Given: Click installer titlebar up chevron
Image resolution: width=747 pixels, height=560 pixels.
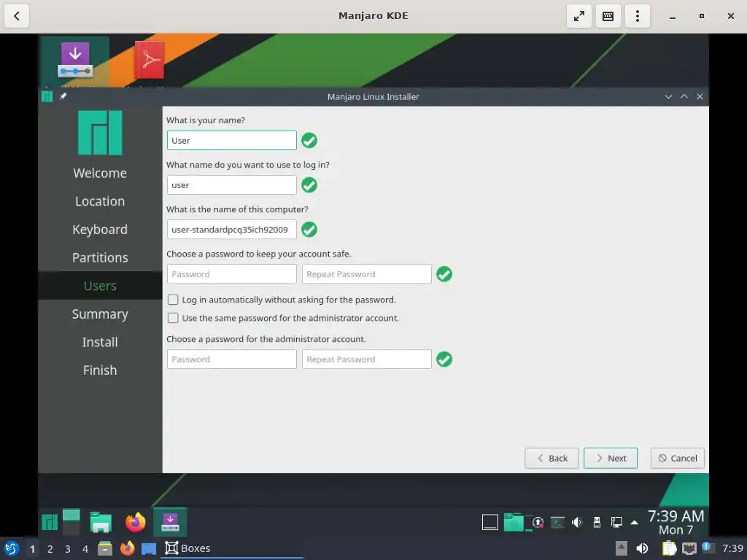Looking at the screenshot, I should pos(684,97).
